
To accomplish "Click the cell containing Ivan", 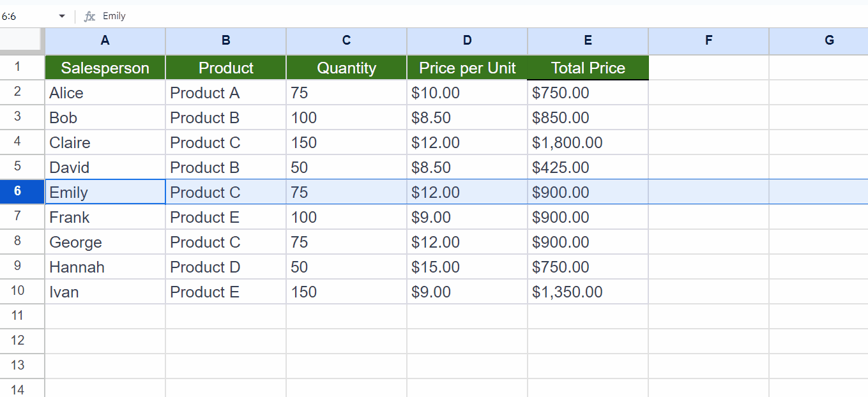I will 105,292.
